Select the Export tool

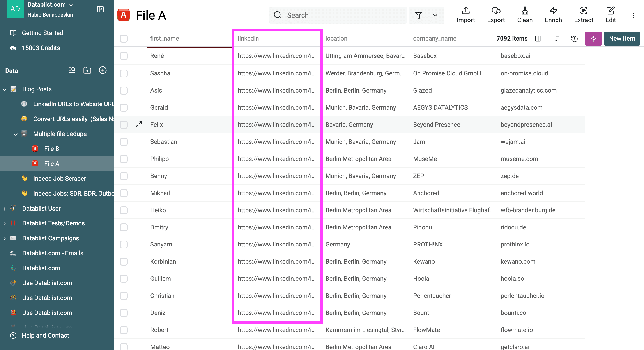(x=496, y=14)
